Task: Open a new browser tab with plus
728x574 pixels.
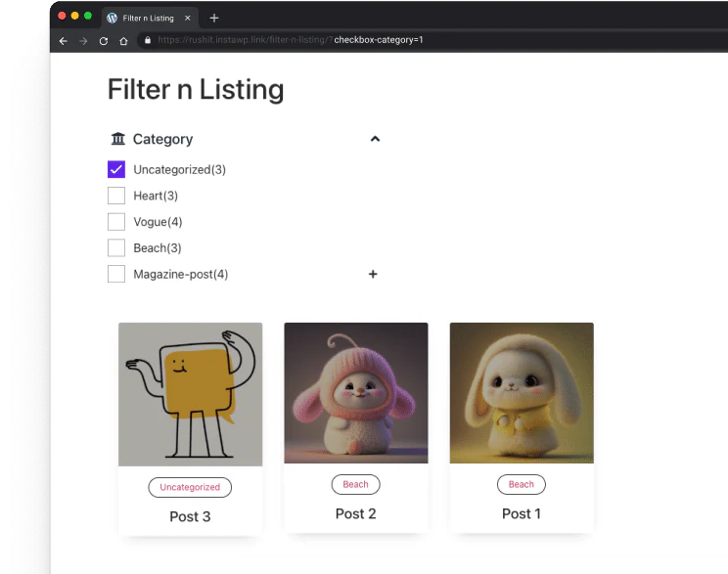Action: pos(214,19)
